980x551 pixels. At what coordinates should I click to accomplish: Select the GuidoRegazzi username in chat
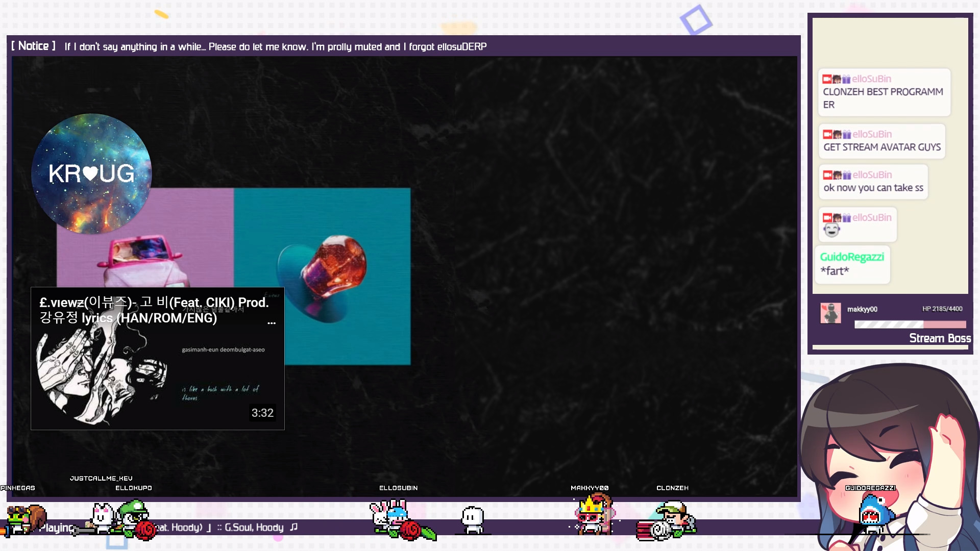[851, 257]
